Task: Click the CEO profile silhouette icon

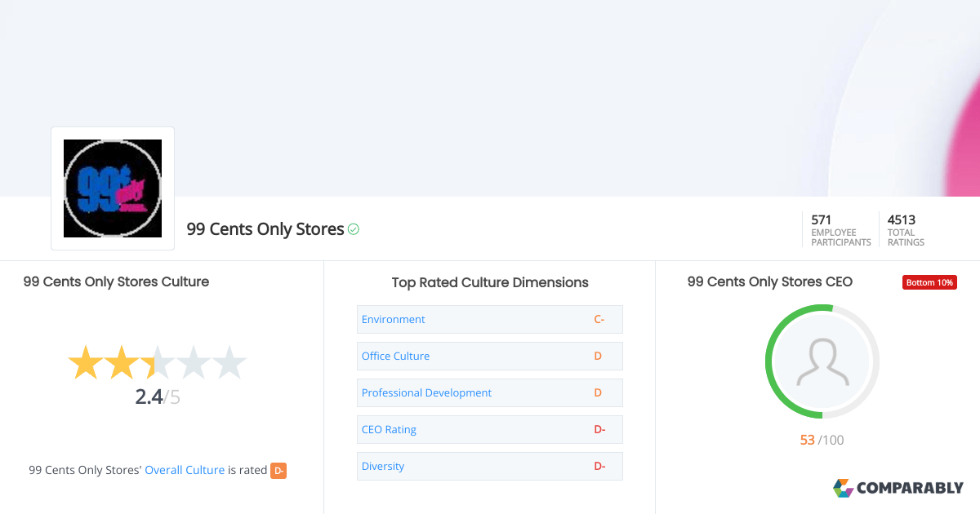Action: point(822,361)
